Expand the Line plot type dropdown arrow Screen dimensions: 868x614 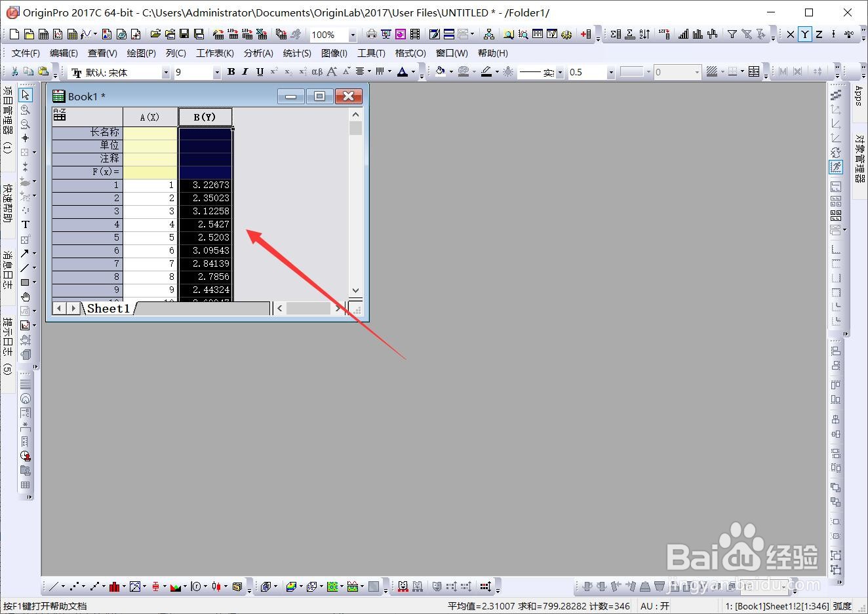(63, 586)
